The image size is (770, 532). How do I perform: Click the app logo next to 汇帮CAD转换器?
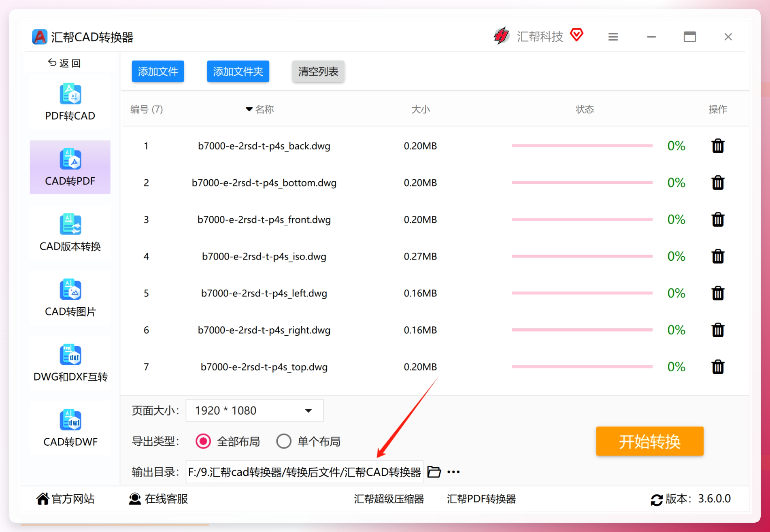40,37
